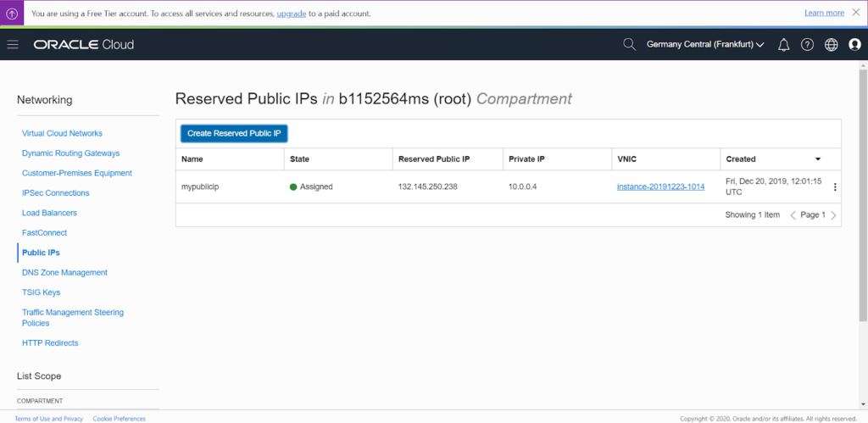
Task: Open the help question mark icon
Action: click(807, 44)
